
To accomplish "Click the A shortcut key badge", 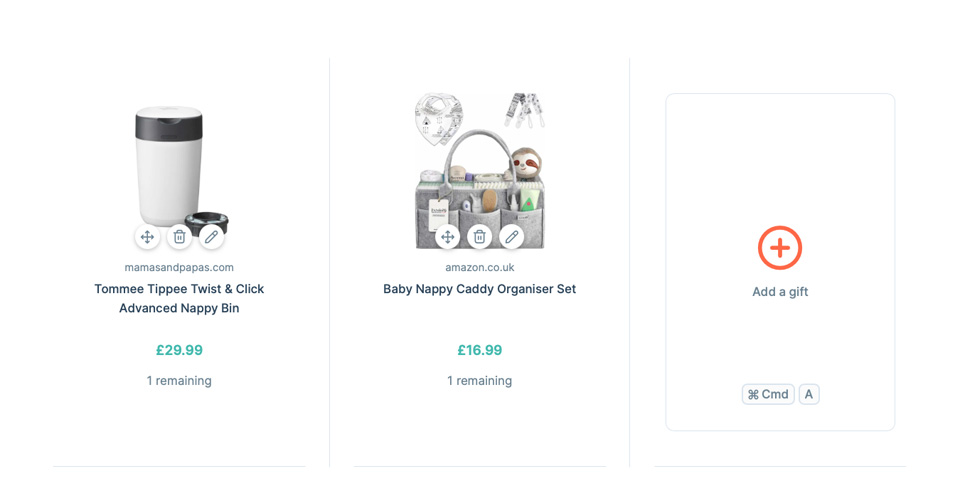I will 809,394.
